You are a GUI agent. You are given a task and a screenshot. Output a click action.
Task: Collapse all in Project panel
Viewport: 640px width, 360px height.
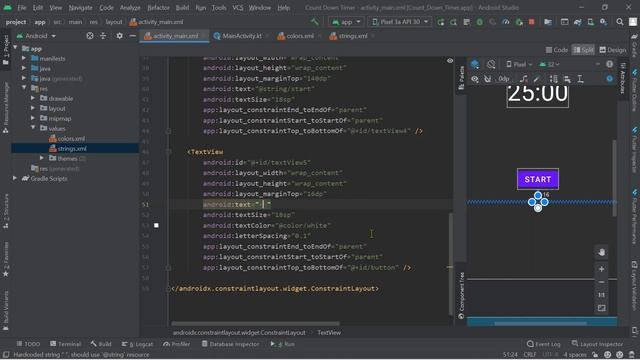tap(103, 36)
